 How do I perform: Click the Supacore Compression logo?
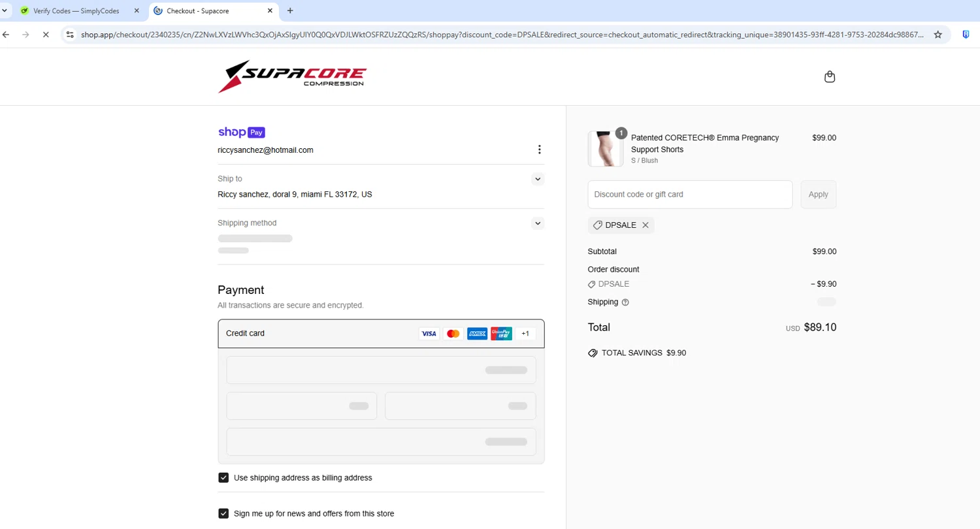(x=292, y=76)
